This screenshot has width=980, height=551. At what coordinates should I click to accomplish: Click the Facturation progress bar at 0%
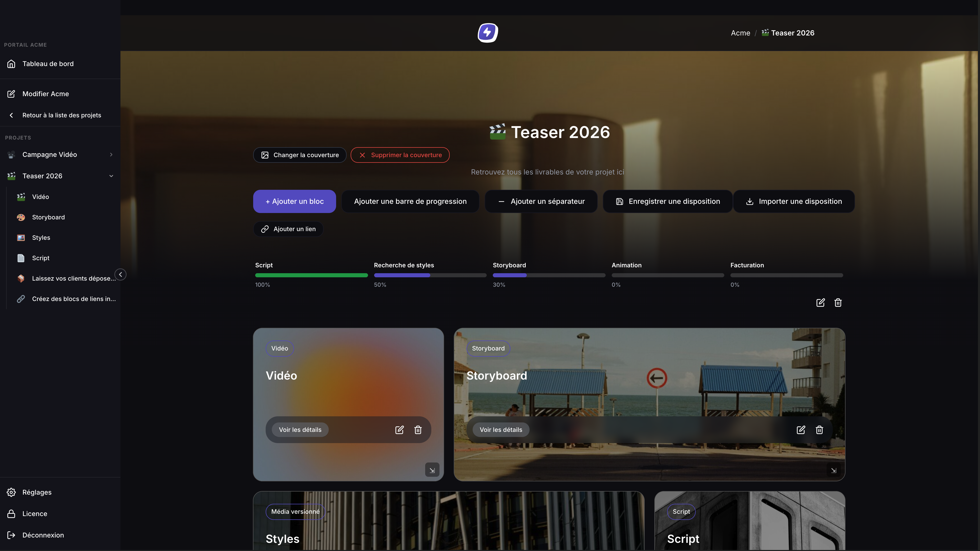(787, 275)
